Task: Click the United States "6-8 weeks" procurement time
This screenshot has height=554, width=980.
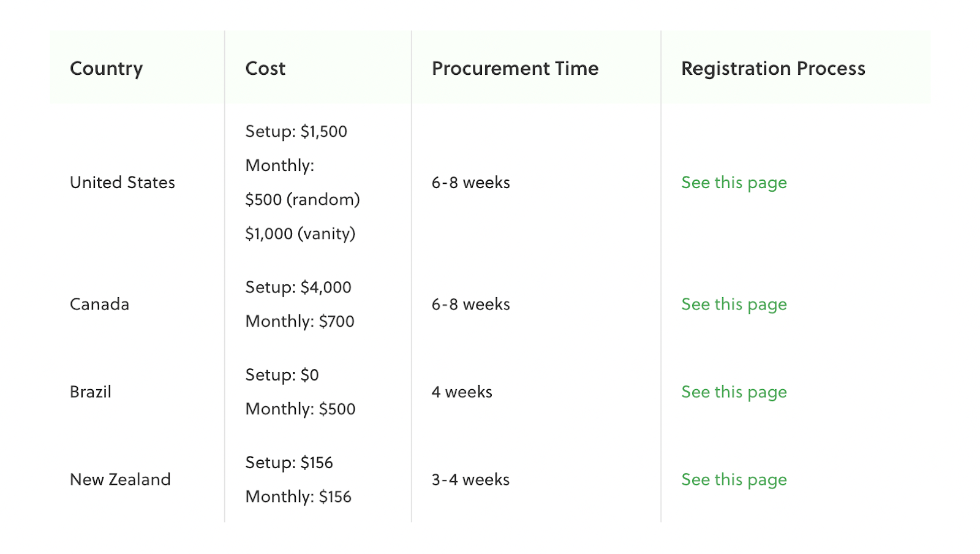Action: [x=470, y=183]
